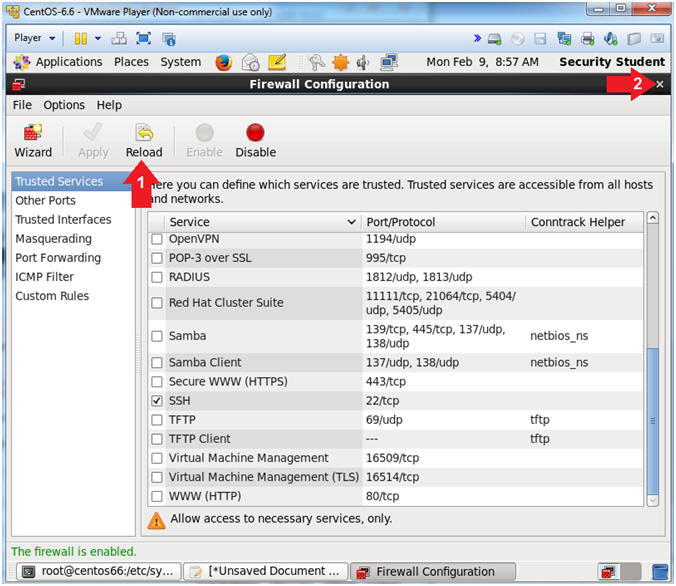This screenshot has height=586, width=676.
Task: Click the Firewall Configuration title bar icon
Action: coord(19,85)
